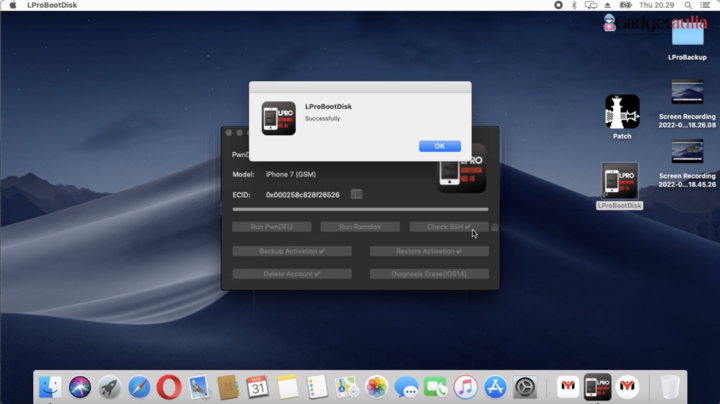
Task: Open Calendar from the Dock
Action: (x=258, y=387)
